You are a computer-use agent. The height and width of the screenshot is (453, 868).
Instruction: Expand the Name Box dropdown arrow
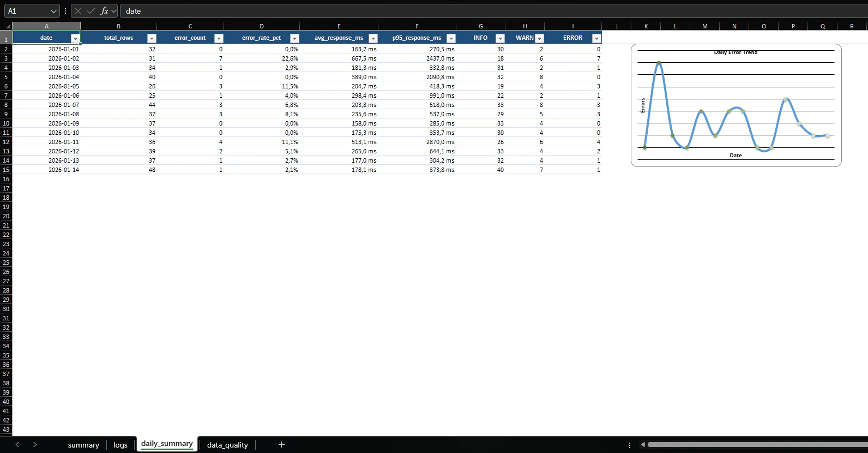pyautogui.click(x=53, y=11)
